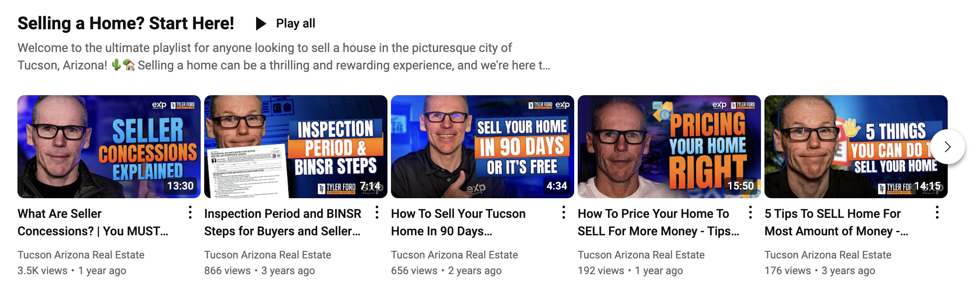980x296 pixels.
Task: Expand the truncated playlist description text
Action: [x=284, y=57]
